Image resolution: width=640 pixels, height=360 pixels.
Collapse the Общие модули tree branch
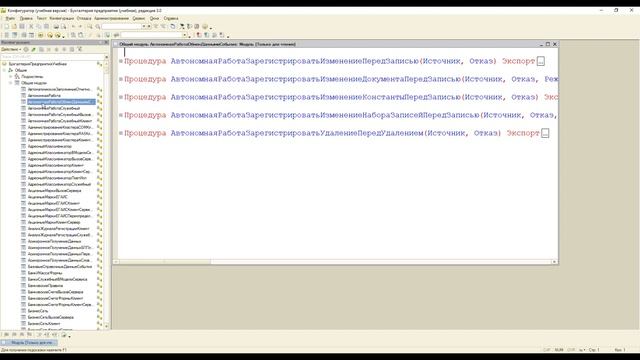[x=11, y=83]
